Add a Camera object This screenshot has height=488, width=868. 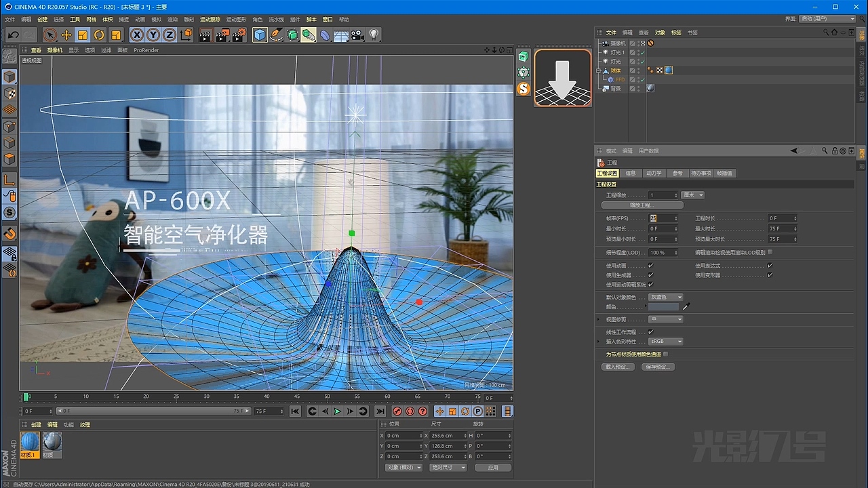click(357, 35)
